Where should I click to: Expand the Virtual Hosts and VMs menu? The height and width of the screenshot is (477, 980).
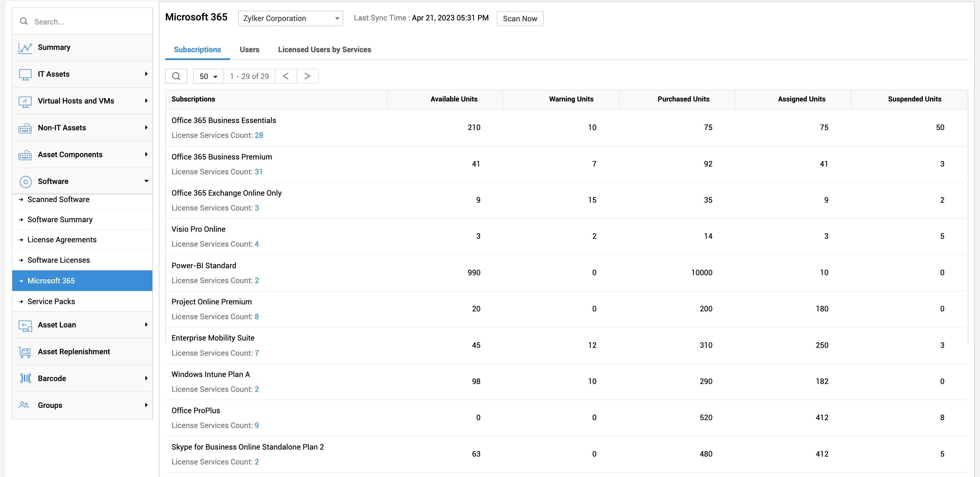146,101
